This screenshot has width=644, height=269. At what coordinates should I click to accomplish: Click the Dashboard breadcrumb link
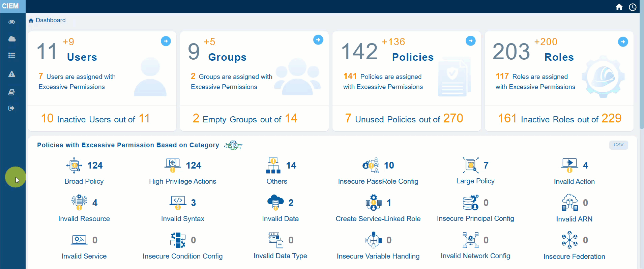(x=50, y=20)
